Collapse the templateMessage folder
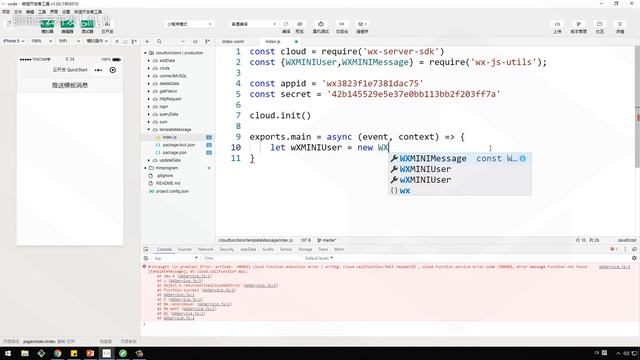The image size is (640, 360). (171, 129)
